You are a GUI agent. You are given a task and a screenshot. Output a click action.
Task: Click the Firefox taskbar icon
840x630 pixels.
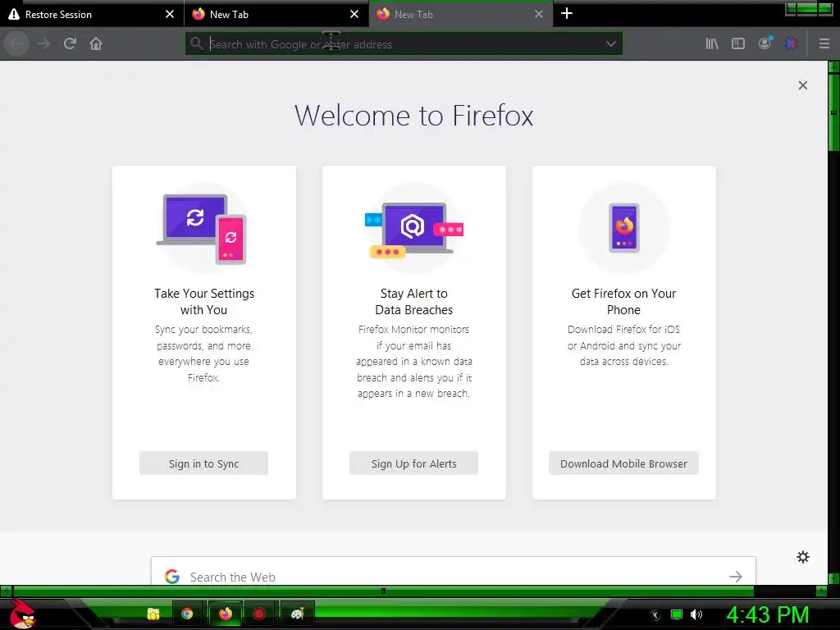click(x=226, y=614)
